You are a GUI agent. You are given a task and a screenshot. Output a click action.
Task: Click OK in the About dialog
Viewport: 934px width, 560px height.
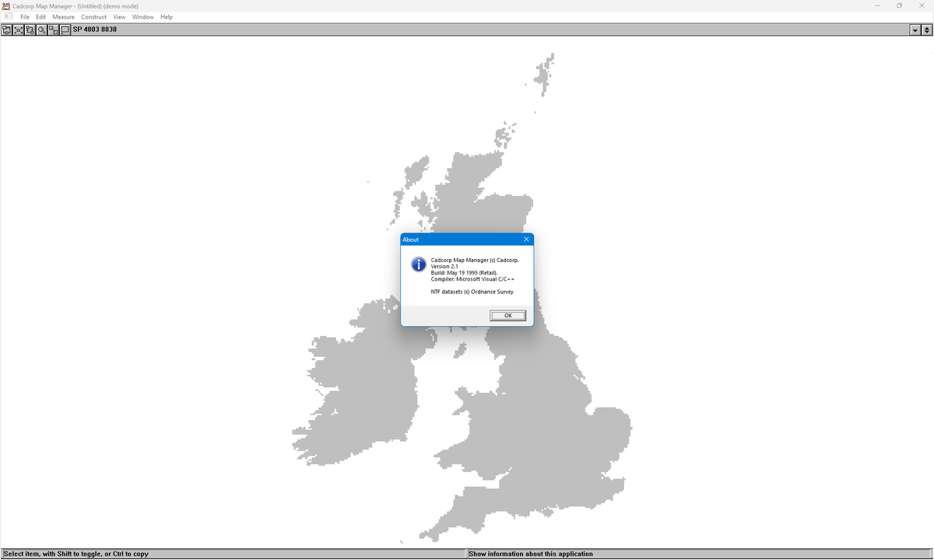coord(508,316)
